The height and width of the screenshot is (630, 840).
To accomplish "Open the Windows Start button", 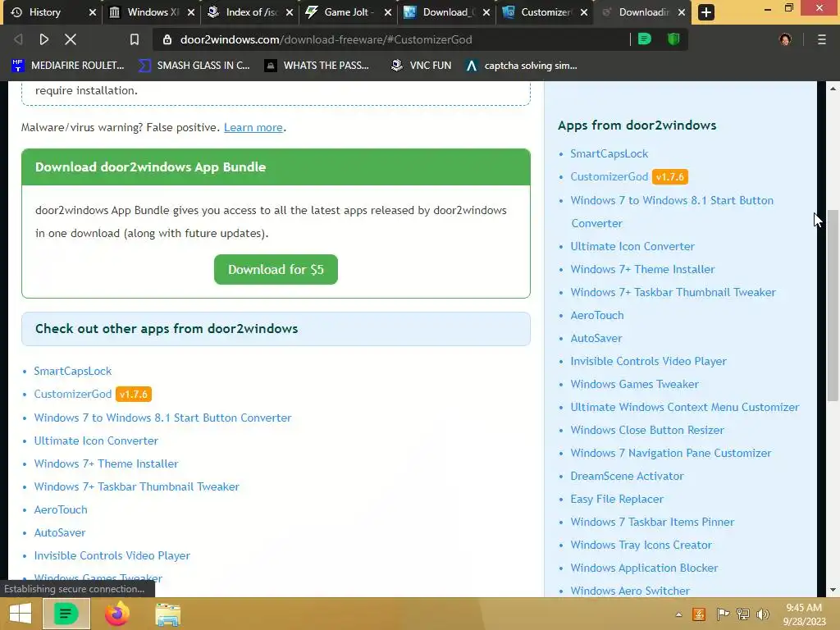I will pyautogui.click(x=21, y=614).
